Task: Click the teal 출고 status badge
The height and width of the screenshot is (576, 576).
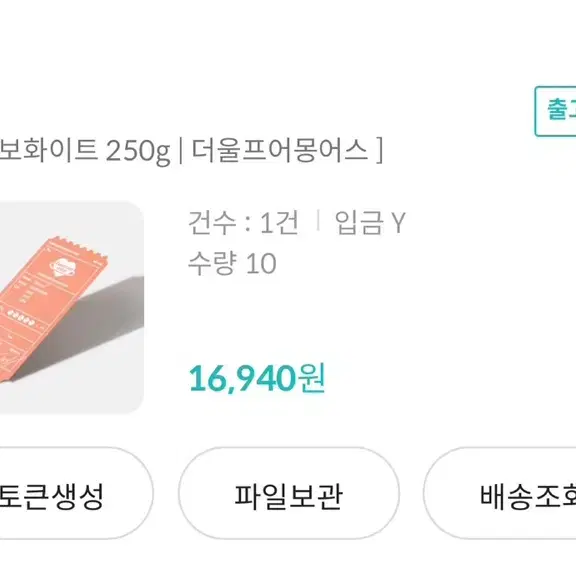Action: pyautogui.click(x=555, y=111)
